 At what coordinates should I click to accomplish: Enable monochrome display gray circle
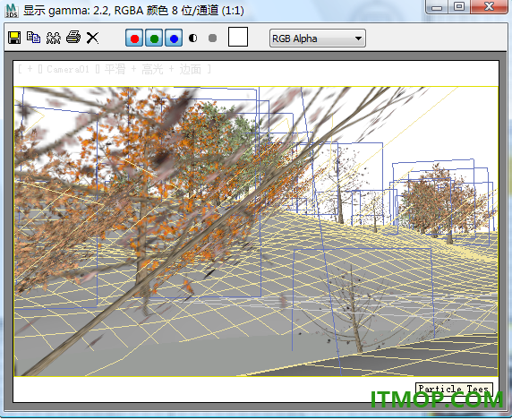[x=212, y=39]
